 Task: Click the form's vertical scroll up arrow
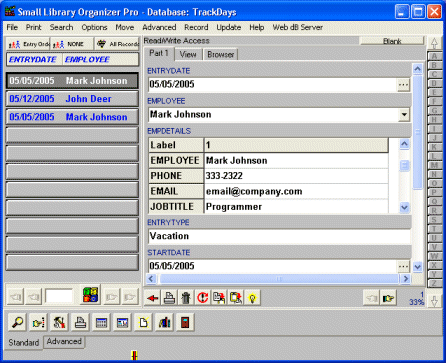click(x=417, y=69)
